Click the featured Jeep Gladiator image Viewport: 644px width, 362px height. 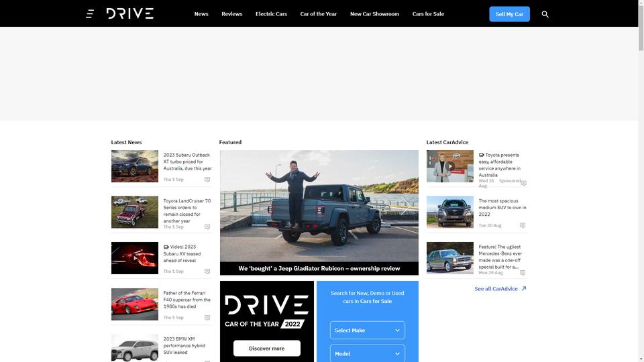[319, 206]
